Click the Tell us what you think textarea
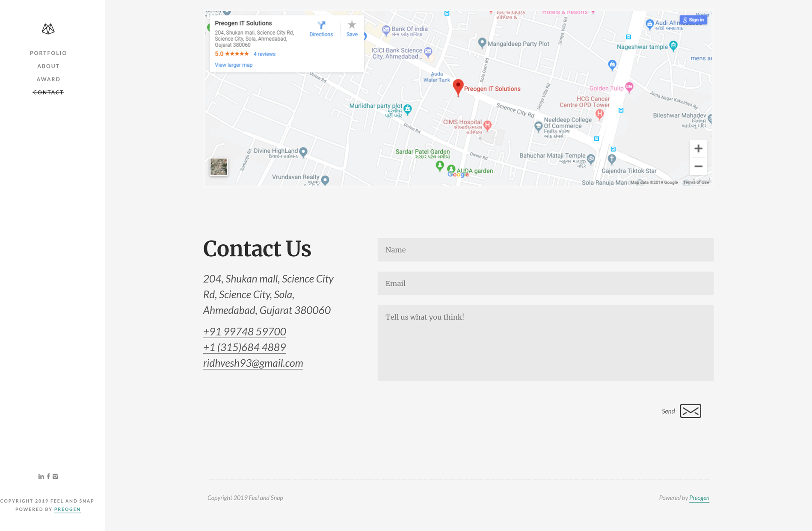The width and height of the screenshot is (812, 531). click(545, 343)
